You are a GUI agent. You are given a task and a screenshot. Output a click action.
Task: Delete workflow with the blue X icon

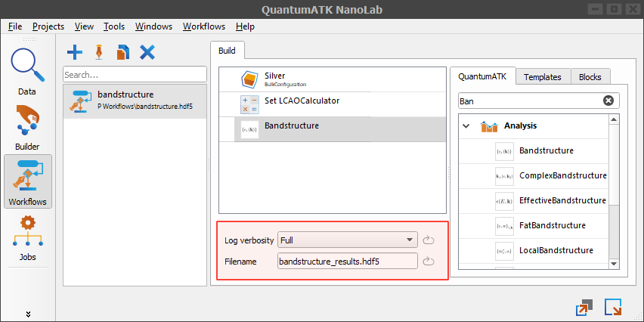[x=147, y=53]
